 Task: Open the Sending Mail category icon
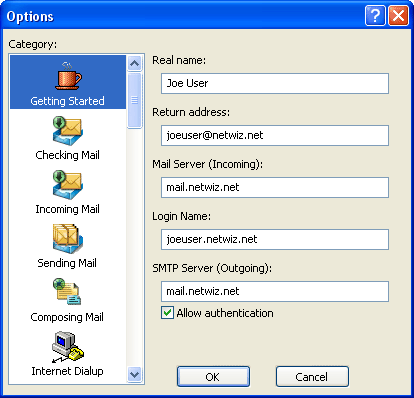tap(68, 239)
